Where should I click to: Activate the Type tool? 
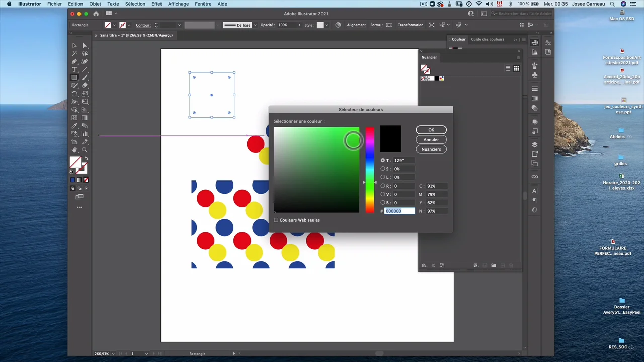[74, 69]
